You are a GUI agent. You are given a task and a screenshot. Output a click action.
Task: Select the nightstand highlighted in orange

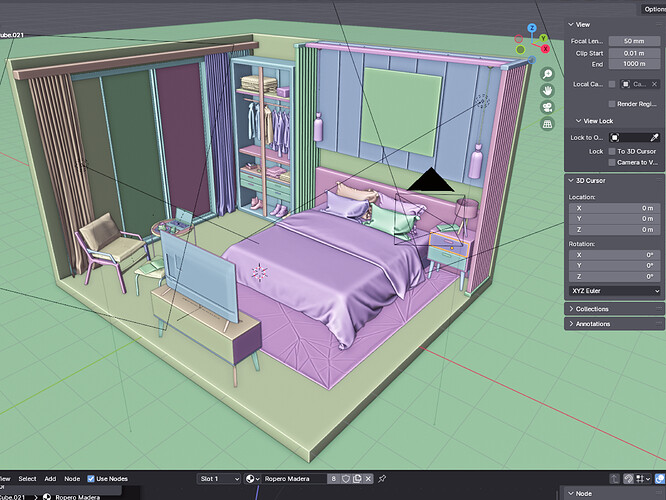449,244
